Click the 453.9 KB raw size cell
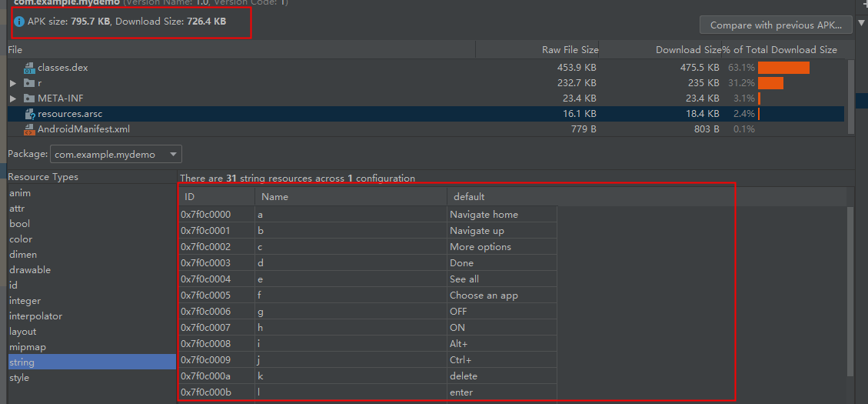 577,68
